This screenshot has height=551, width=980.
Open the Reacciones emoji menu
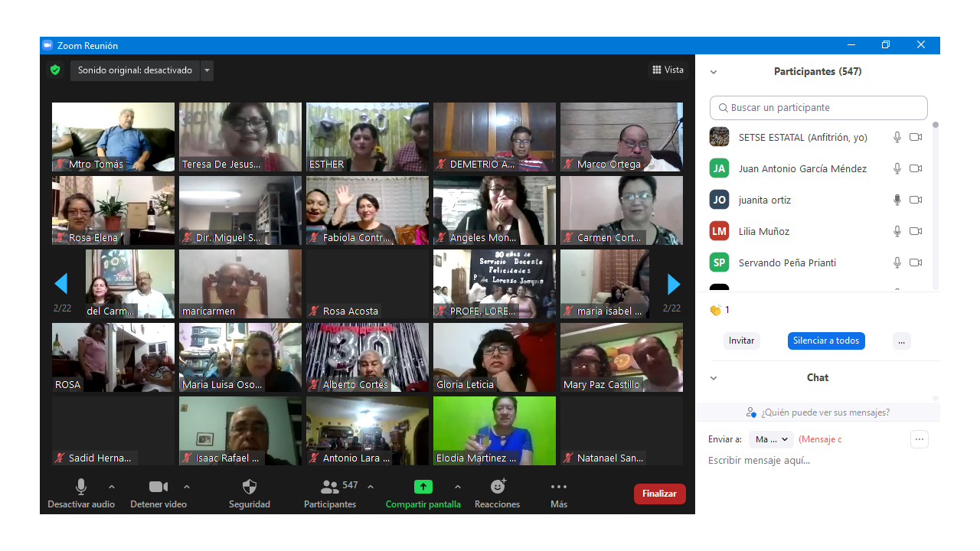point(498,494)
